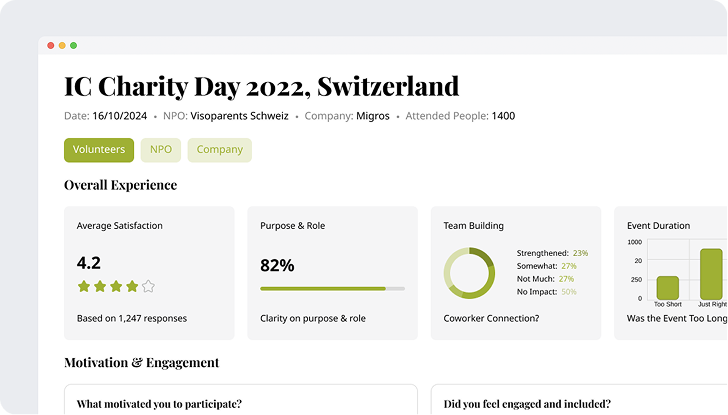
Task: Click the second satisfaction star
Action: point(100,286)
